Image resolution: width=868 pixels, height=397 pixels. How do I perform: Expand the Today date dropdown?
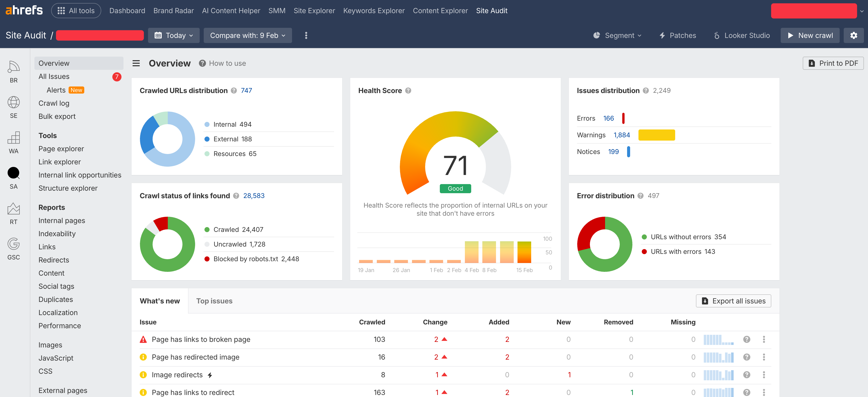(x=174, y=35)
